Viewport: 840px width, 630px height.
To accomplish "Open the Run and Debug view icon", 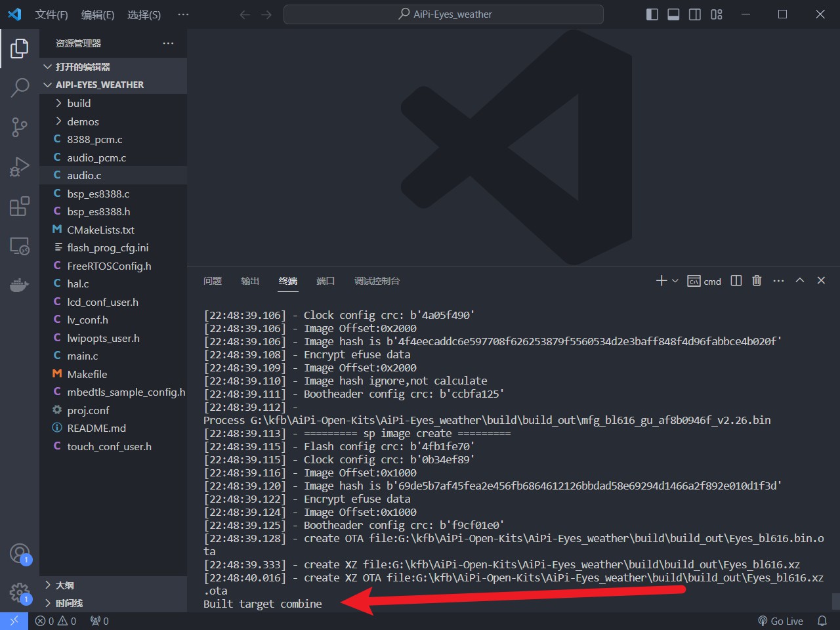I will pyautogui.click(x=20, y=167).
